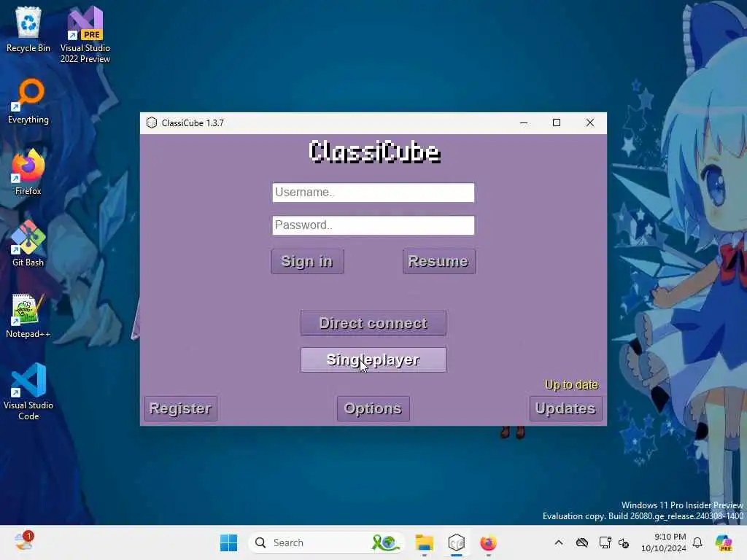Image resolution: width=747 pixels, height=560 pixels.
Task: Click the muted volume tray icon
Action: pos(624,542)
